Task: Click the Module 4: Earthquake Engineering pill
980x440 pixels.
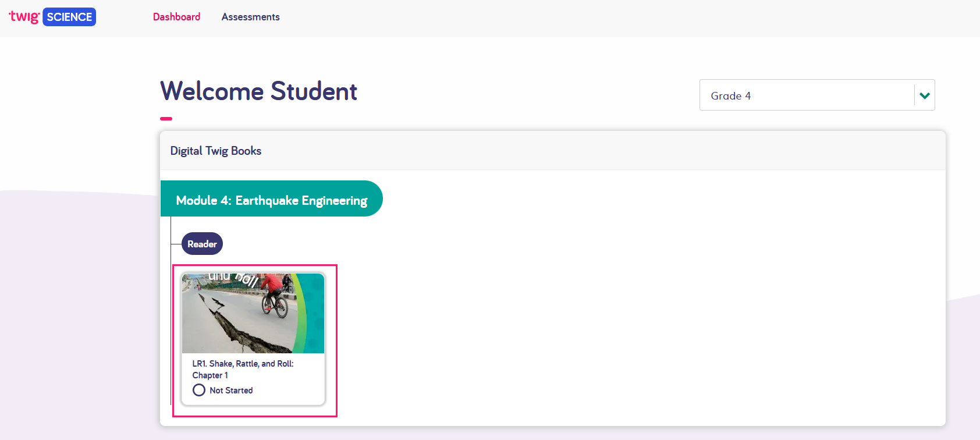Action: point(272,200)
